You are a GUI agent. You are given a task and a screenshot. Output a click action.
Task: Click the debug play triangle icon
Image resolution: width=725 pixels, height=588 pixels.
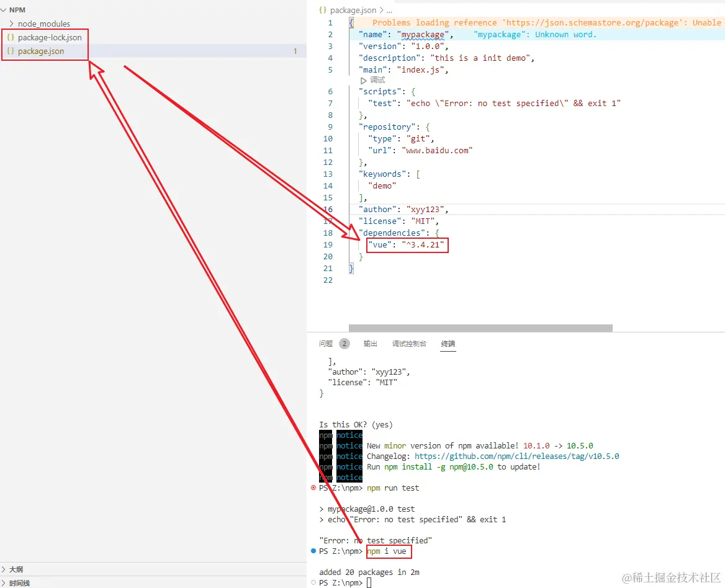(x=363, y=81)
